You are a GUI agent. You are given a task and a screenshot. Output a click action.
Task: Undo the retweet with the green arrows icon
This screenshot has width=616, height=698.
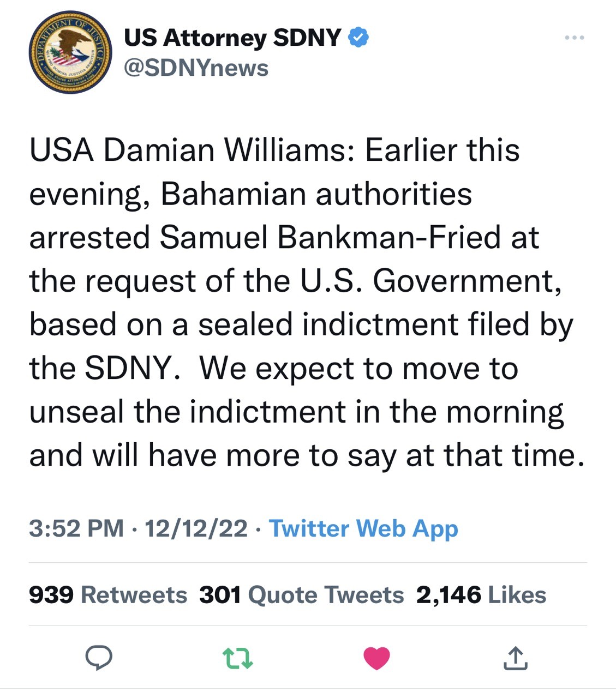[x=239, y=658]
